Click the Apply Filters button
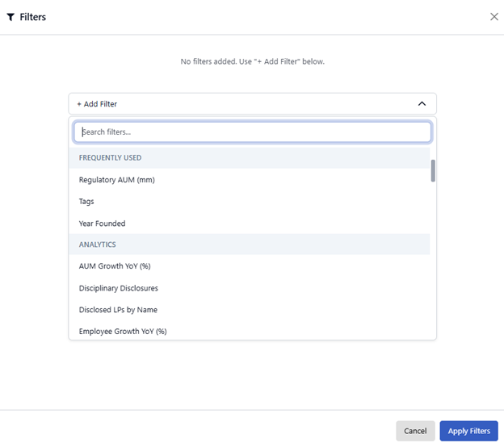This screenshot has width=504, height=447. (x=468, y=431)
